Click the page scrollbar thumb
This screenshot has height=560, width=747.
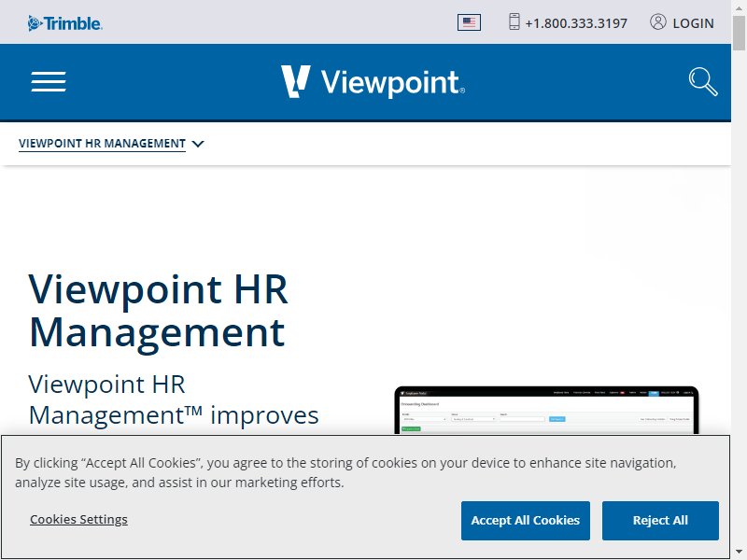[x=739, y=33]
